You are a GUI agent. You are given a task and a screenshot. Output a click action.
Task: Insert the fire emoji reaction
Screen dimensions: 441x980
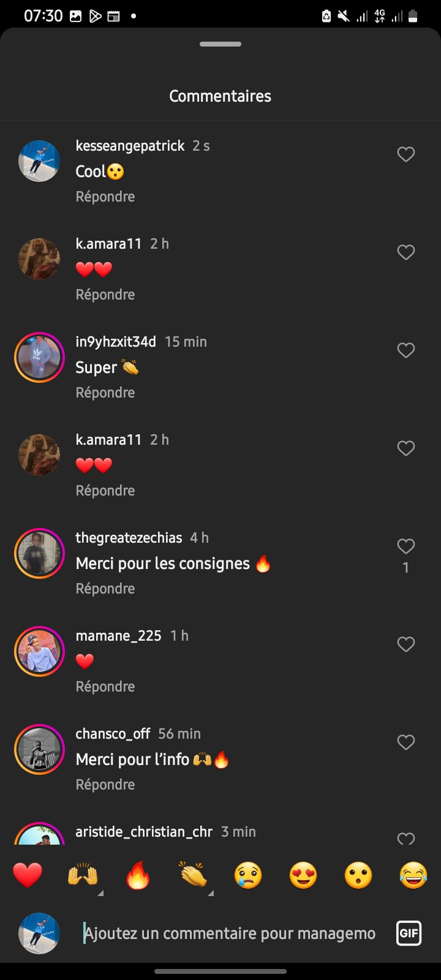click(138, 875)
